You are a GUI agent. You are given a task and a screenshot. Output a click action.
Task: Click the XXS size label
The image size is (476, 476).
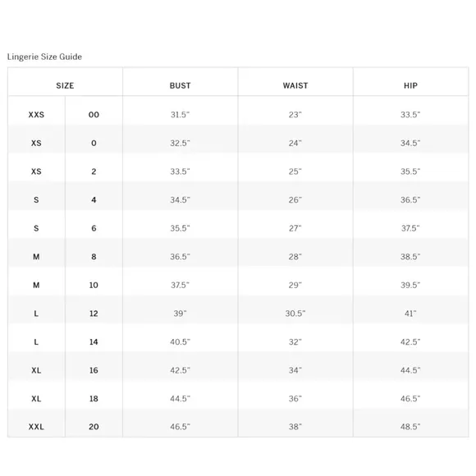tap(36, 115)
